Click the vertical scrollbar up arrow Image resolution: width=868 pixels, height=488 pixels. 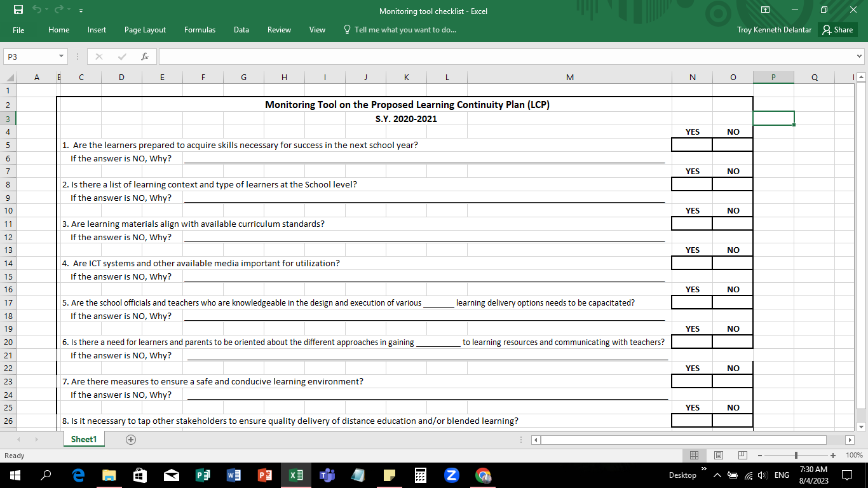tap(861, 77)
